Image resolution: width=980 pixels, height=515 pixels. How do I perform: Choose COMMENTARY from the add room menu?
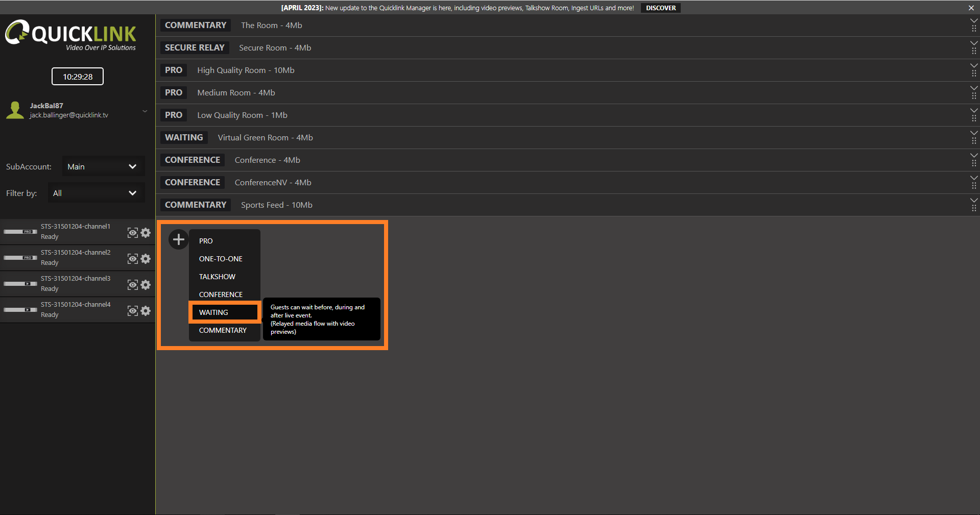(225, 330)
